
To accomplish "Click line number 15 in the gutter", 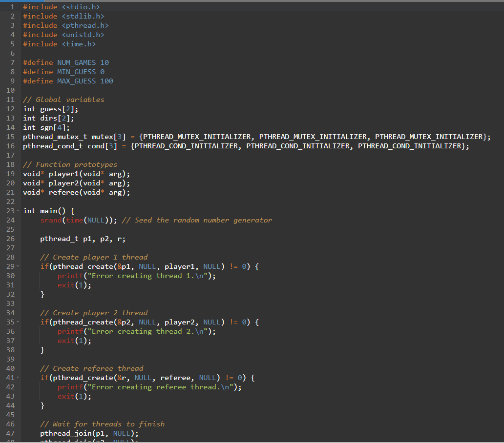I will pos(10,137).
